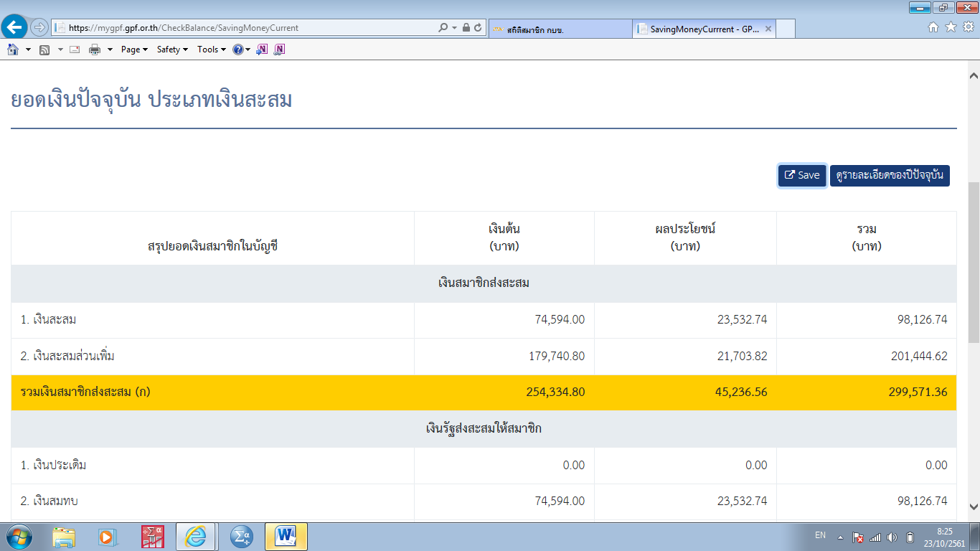Image resolution: width=980 pixels, height=551 pixels.
Task: Show hidden tray icons arrow
Action: [839, 537]
